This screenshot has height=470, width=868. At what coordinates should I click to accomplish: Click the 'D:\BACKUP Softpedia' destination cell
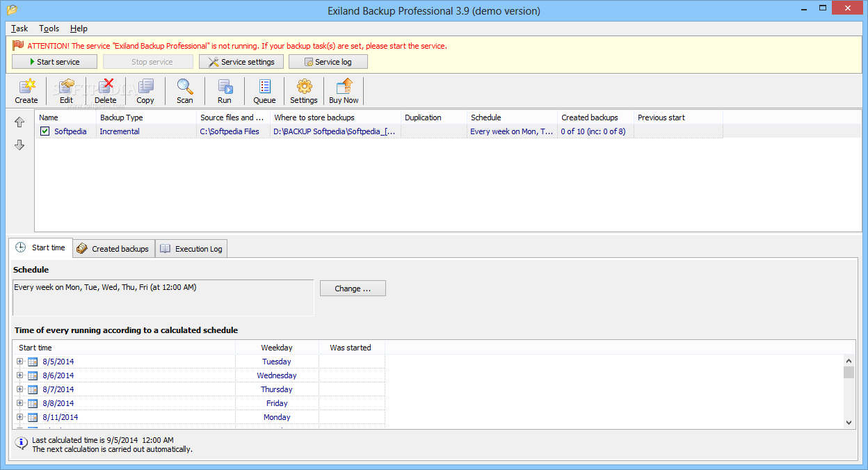(335, 131)
